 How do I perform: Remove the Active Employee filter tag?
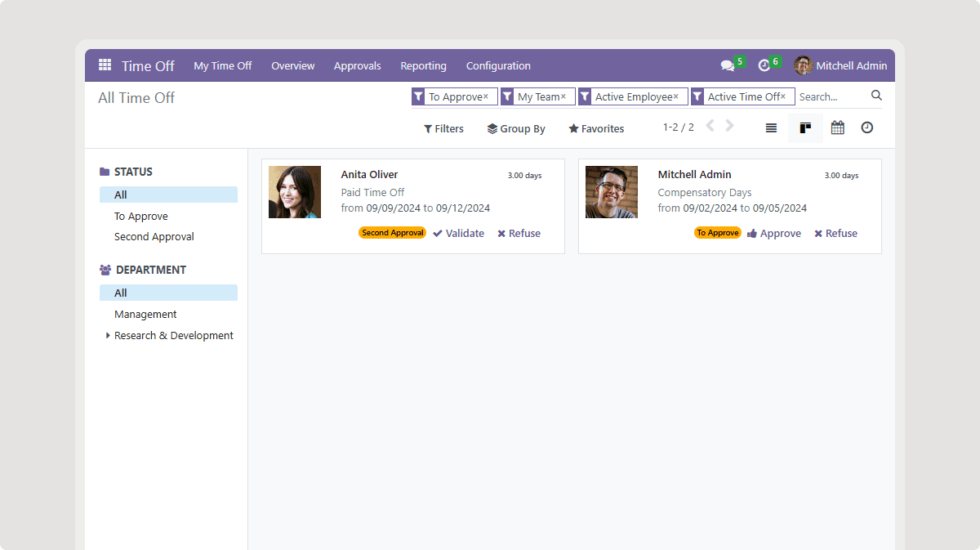675,96
